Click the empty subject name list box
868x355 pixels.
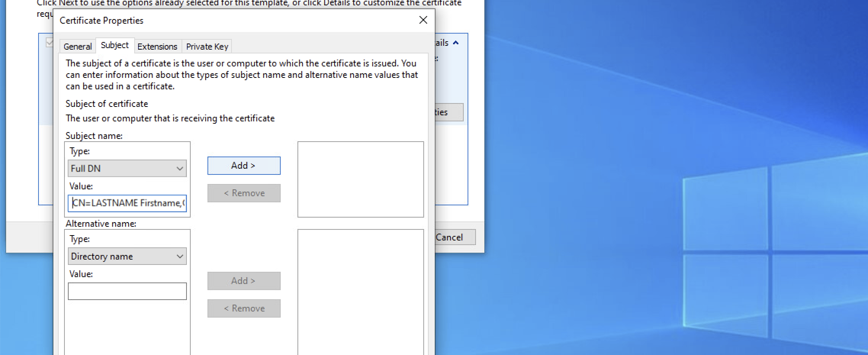[x=360, y=179]
